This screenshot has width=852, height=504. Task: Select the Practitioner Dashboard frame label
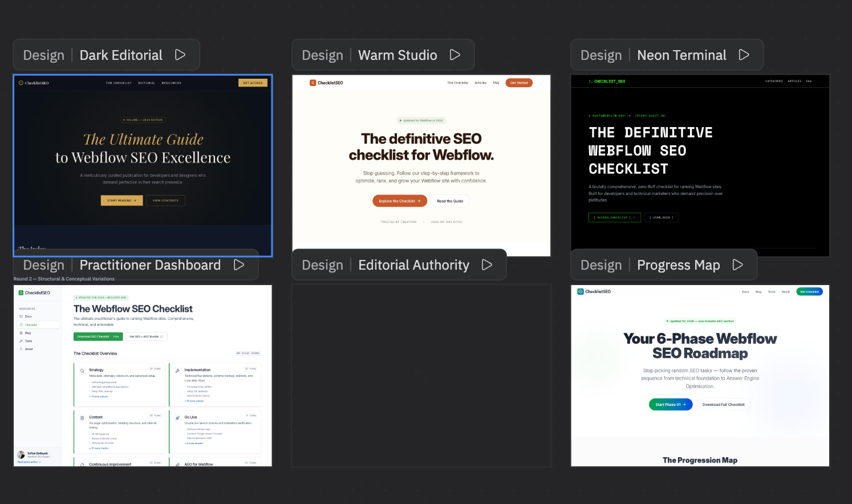coord(150,265)
